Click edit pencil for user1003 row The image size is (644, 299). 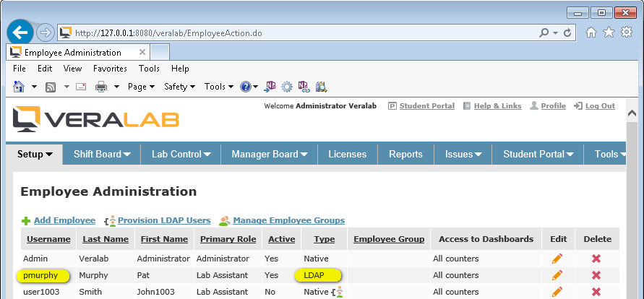pos(557,292)
